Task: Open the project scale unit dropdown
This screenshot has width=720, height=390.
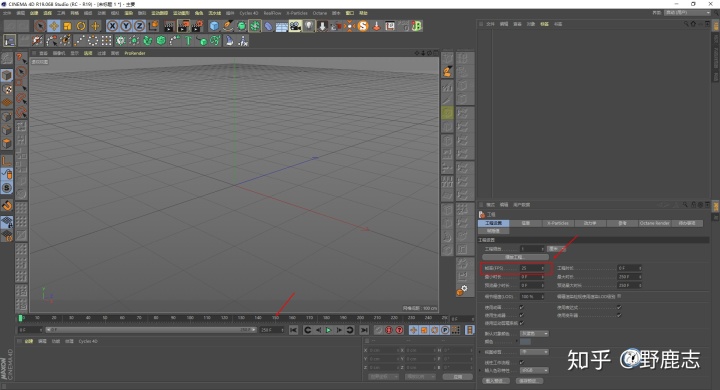Action: click(x=556, y=249)
